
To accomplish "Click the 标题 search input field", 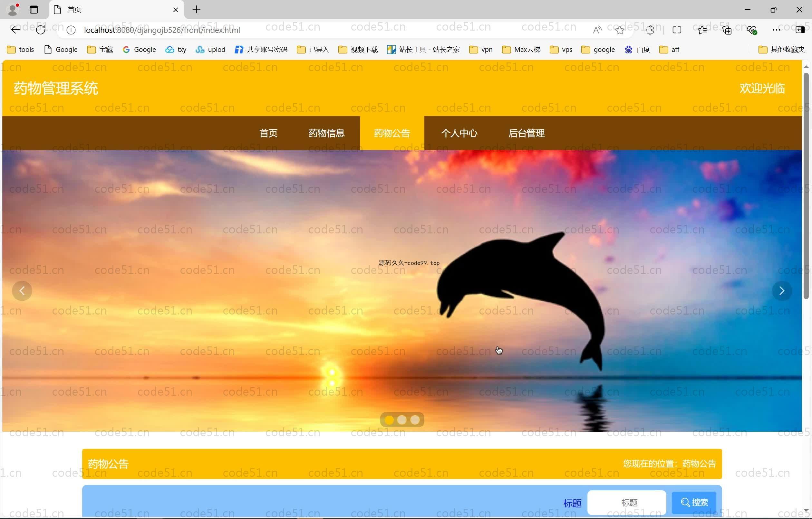I will tap(626, 503).
